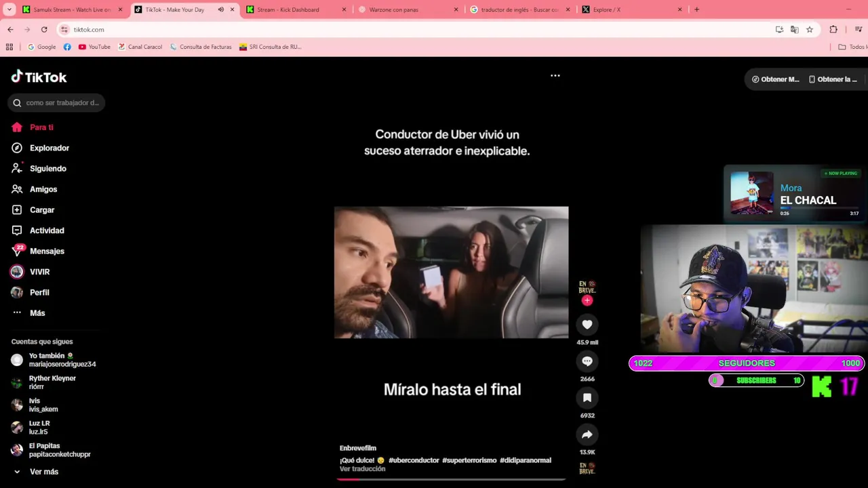The image size is (868, 488).
Task: Open the all bookmarks folder
Action: [852, 47]
